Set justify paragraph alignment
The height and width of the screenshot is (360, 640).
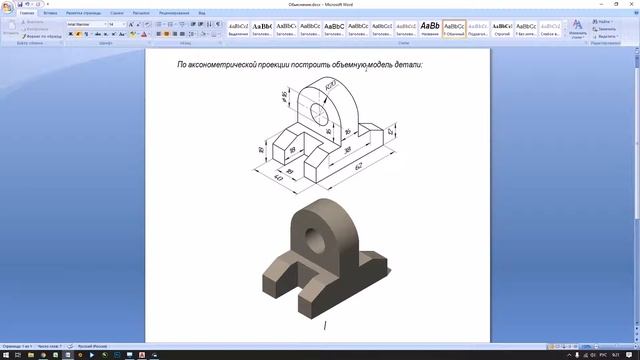point(182,34)
